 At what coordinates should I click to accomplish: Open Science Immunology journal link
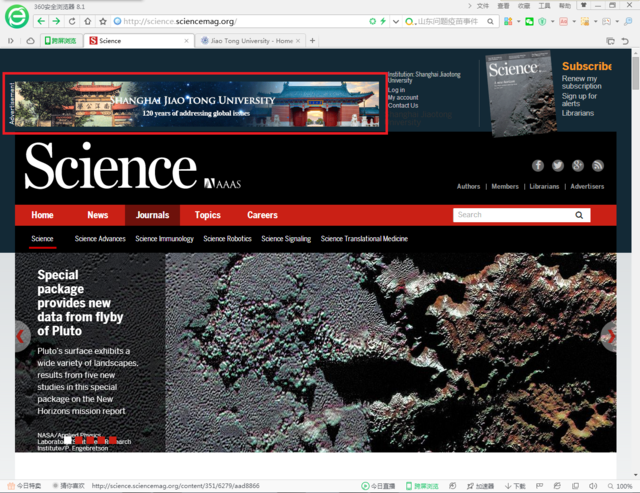coord(164,239)
